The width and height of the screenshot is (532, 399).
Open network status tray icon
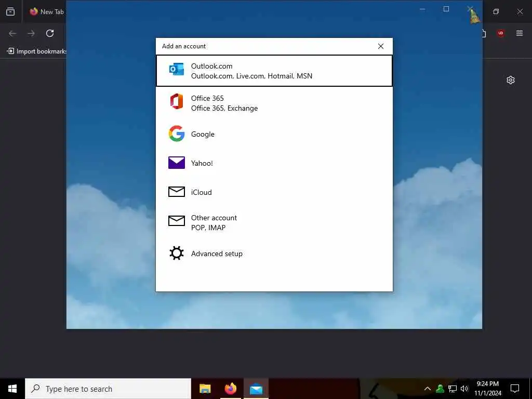click(x=453, y=389)
